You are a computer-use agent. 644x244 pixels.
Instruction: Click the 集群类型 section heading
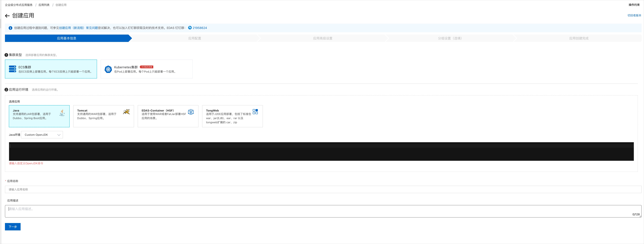(x=15, y=55)
